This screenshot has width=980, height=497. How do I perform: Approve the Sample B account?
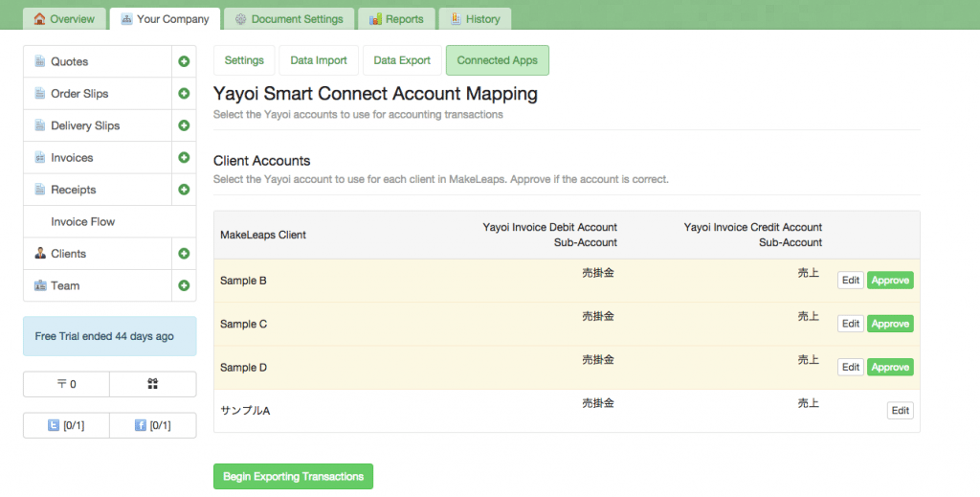pyautogui.click(x=890, y=280)
